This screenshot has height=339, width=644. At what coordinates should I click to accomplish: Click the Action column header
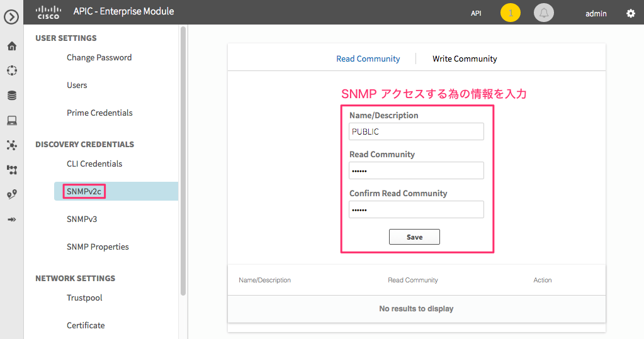pos(542,280)
